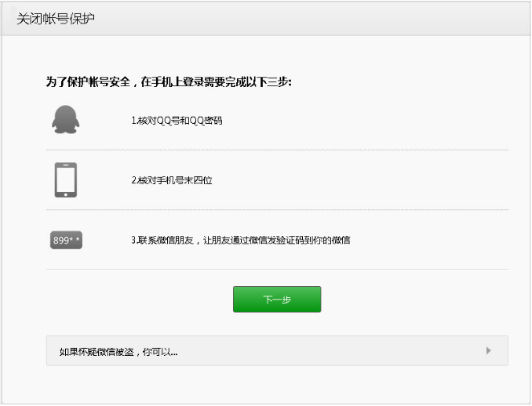Click the mobile phone icon
This screenshot has height=406, width=532.
pyautogui.click(x=66, y=180)
